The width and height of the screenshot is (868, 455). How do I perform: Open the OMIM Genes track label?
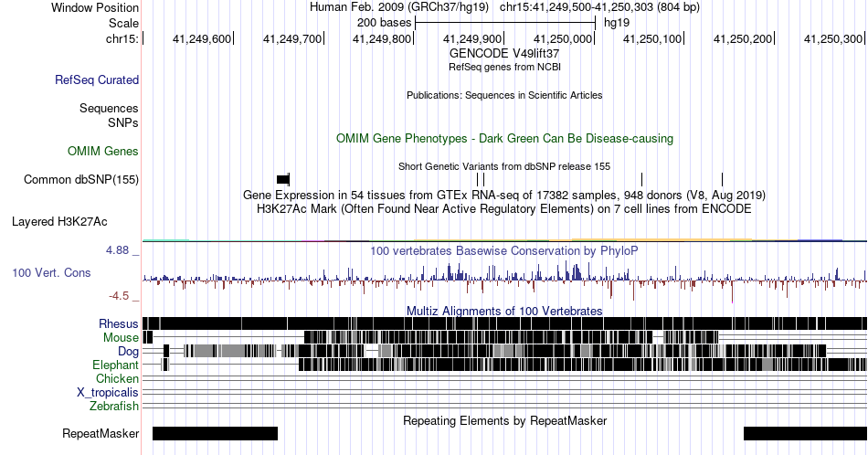[x=103, y=151]
